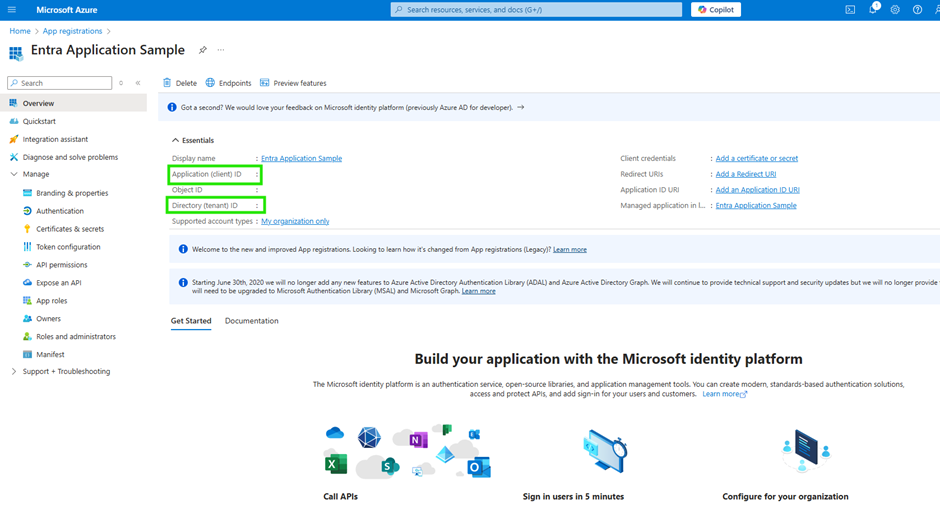Open more options ellipsis beside title
The image size is (940, 509).
[x=221, y=50]
